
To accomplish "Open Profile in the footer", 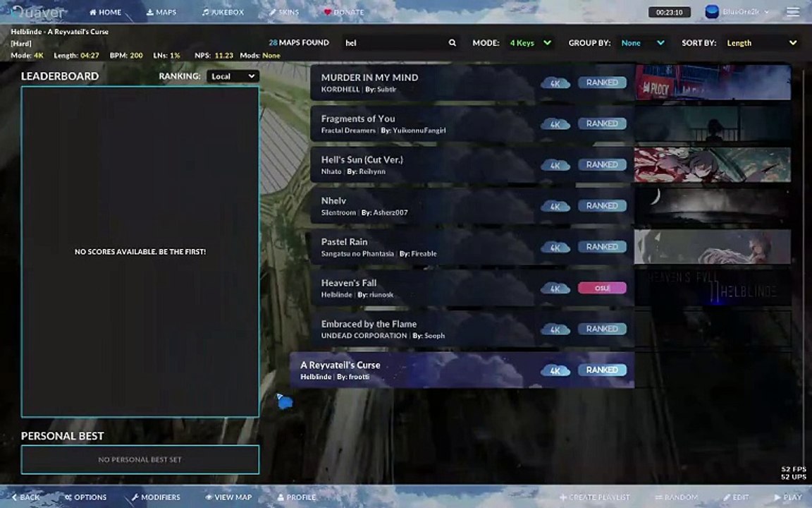I will pyautogui.click(x=297, y=497).
